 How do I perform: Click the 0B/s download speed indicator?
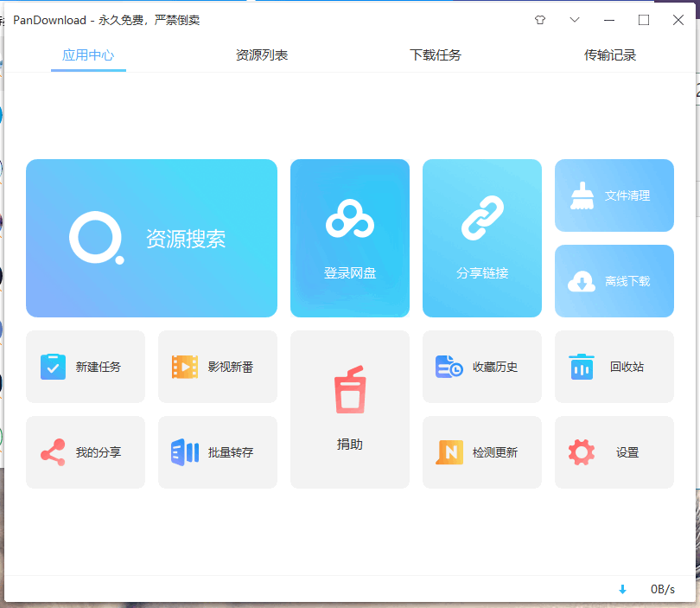tap(662, 588)
